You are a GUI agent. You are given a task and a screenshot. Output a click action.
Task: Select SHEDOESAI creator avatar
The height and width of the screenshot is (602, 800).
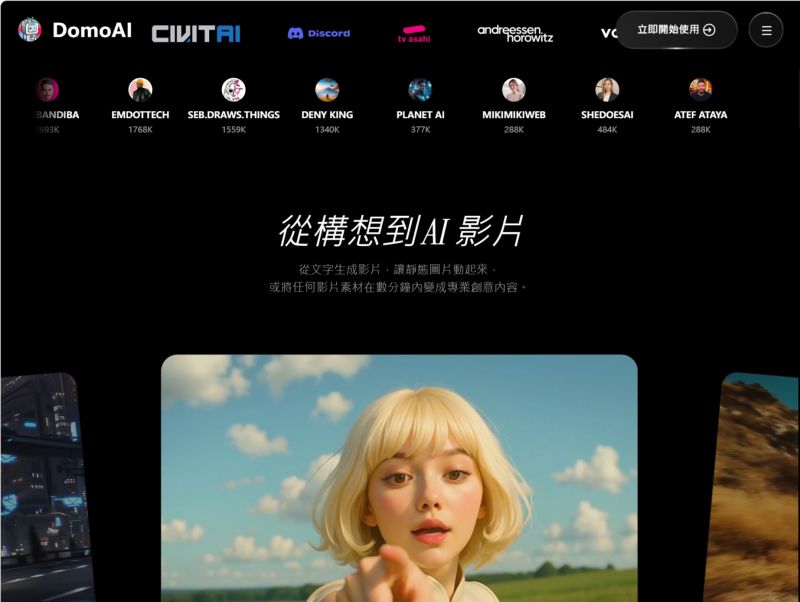coord(607,90)
